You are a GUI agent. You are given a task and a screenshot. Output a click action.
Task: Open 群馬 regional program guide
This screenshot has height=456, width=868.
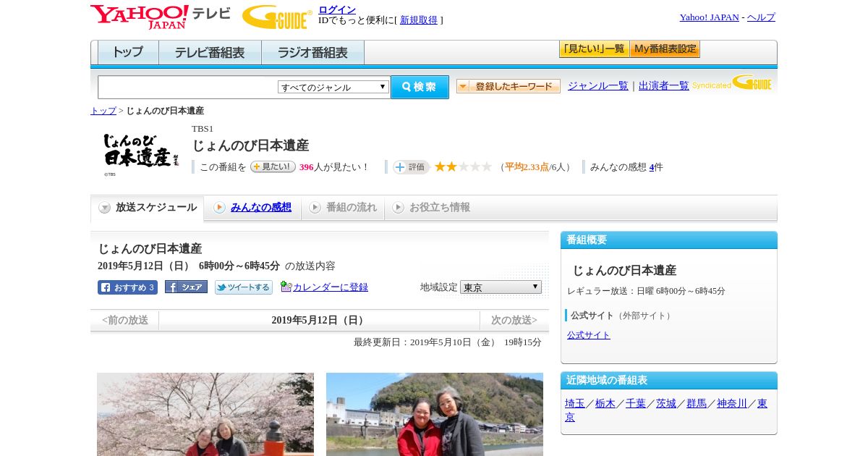pyautogui.click(x=697, y=404)
